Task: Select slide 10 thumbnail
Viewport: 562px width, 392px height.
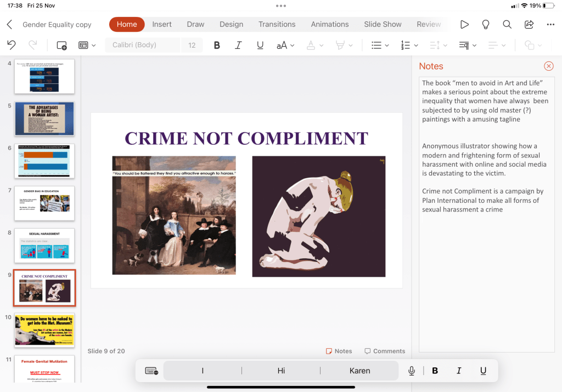Action: pyautogui.click(x=44, y=330)
